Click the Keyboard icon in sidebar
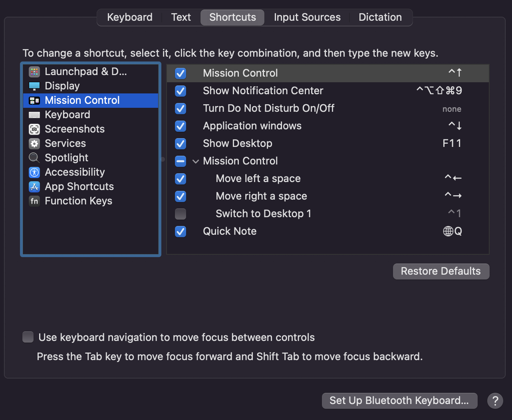 click(34, 115)
